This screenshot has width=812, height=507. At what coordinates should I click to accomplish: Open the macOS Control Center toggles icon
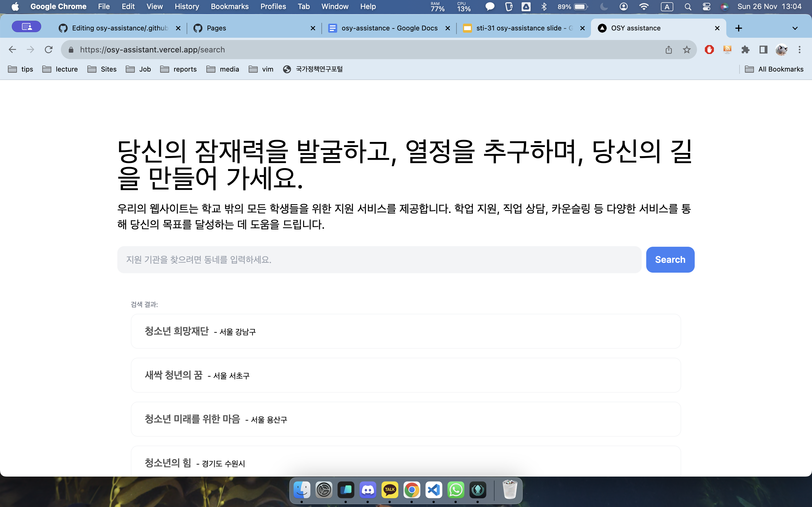point(706,7)
